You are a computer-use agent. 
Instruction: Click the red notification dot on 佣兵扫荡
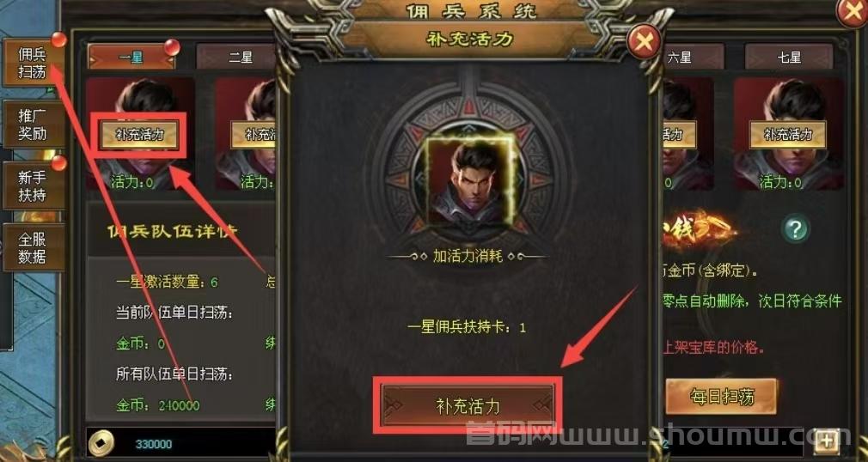[58, 40]
